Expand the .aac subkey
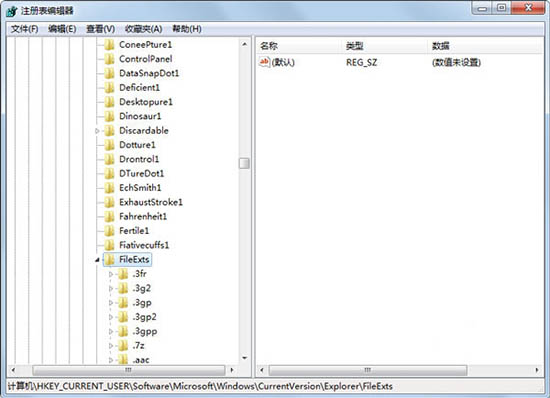The image size is (550, 398). tap(111, 360)
